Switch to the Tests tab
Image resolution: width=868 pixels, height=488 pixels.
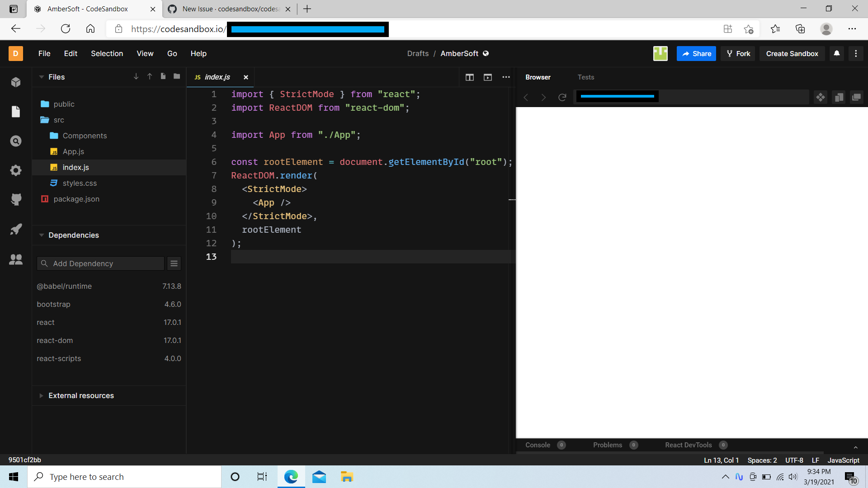586,77
